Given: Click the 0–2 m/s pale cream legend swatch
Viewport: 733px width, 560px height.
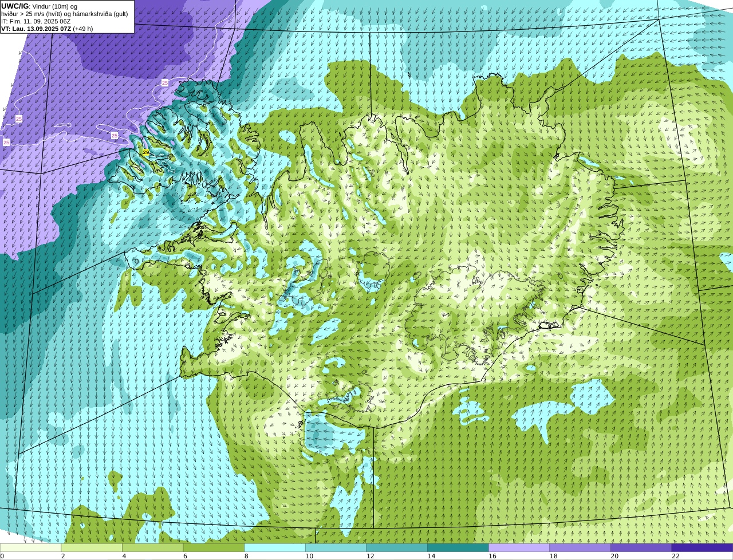Looking at the screenshot, I should pos(30,548).
